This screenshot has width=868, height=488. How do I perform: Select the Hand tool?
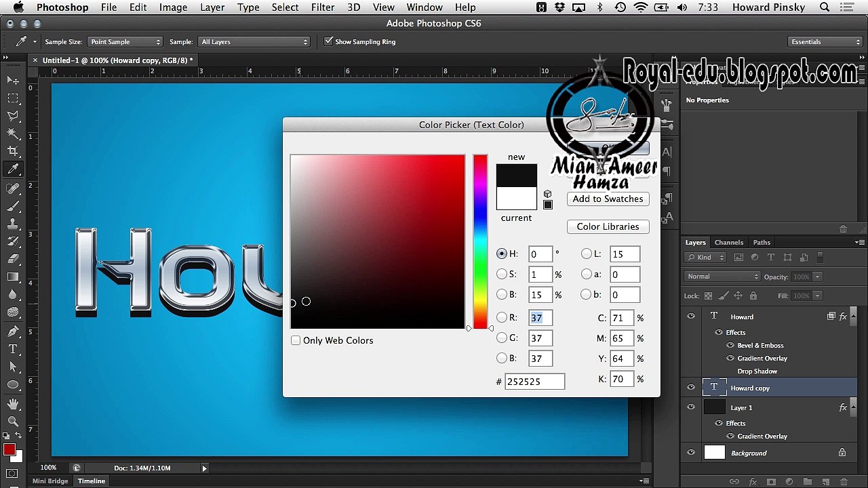[13, 404]
